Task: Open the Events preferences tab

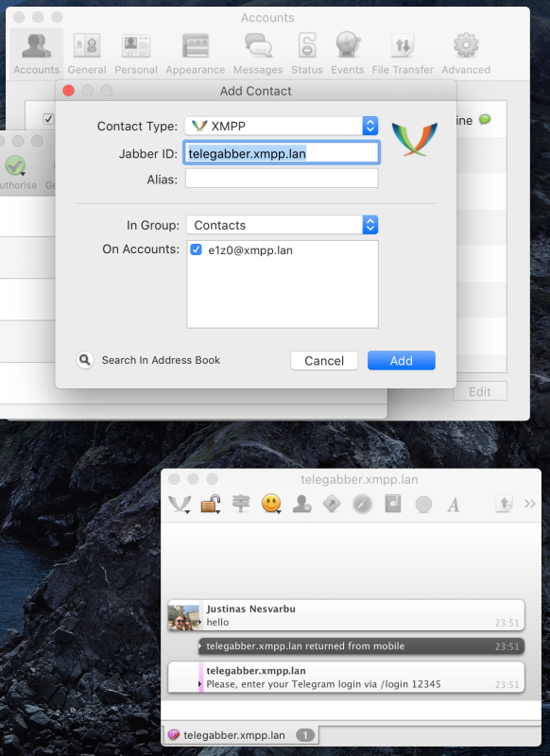Action: [348, 53]
